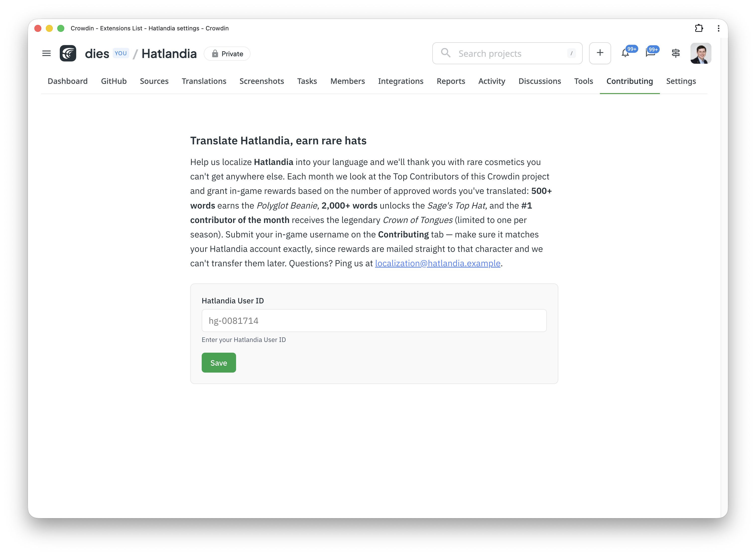
Task: Go to the Screenshots tab
Action: pos(261,81)
